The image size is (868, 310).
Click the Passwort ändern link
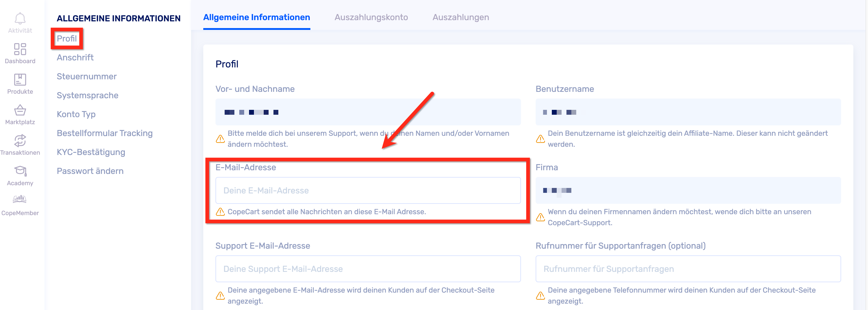(x=90, y=171)
